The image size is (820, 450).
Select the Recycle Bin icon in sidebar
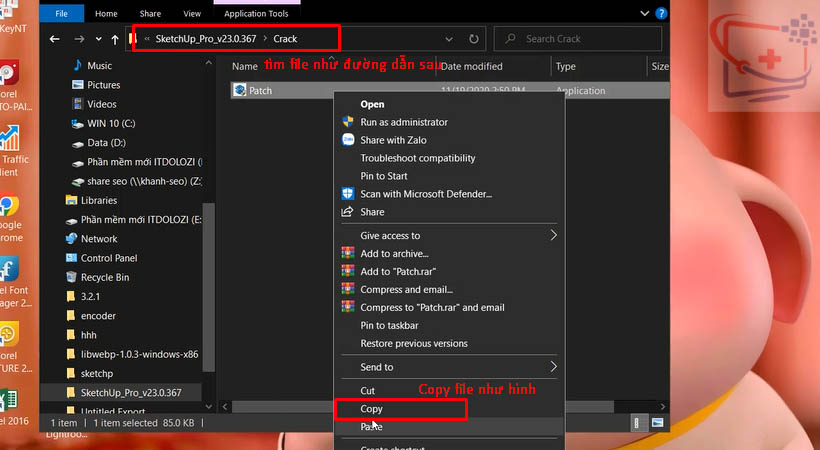click(71, 277)
